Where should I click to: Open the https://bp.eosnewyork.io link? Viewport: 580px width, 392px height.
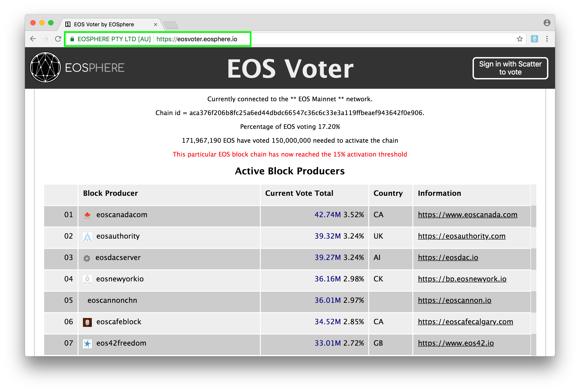[x=462, y=279]
